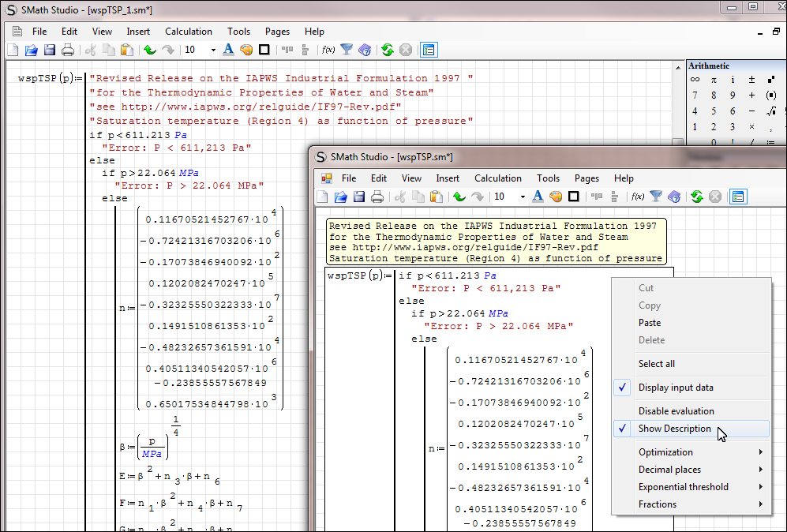Click Select all in the context menu

click(x=656, y=364)
